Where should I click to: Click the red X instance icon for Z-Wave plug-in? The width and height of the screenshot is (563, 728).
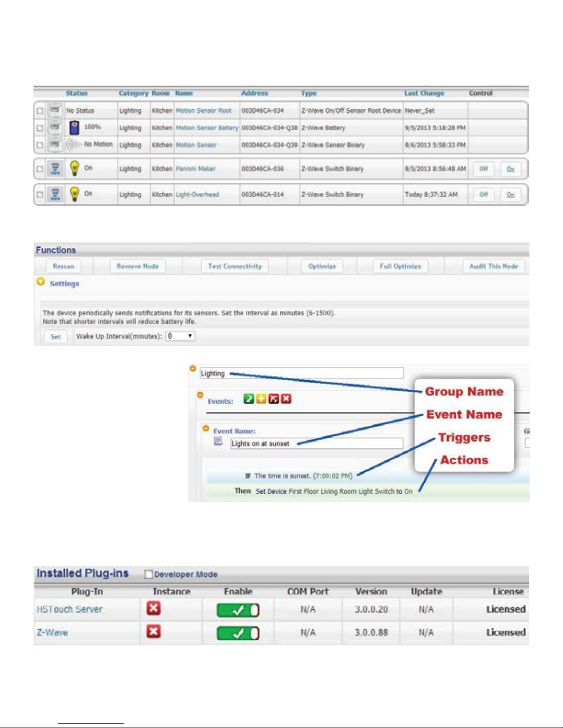click(154, 632)
